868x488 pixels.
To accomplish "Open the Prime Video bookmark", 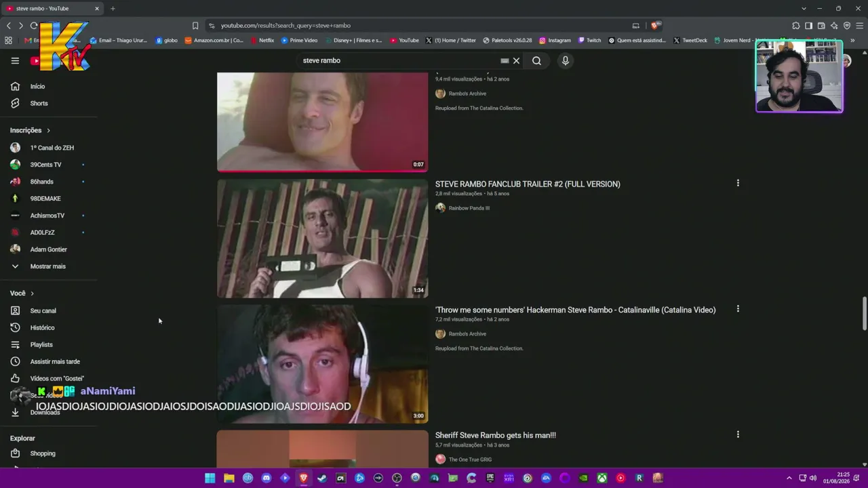I will pyautogui.click(x=299, y=40).
